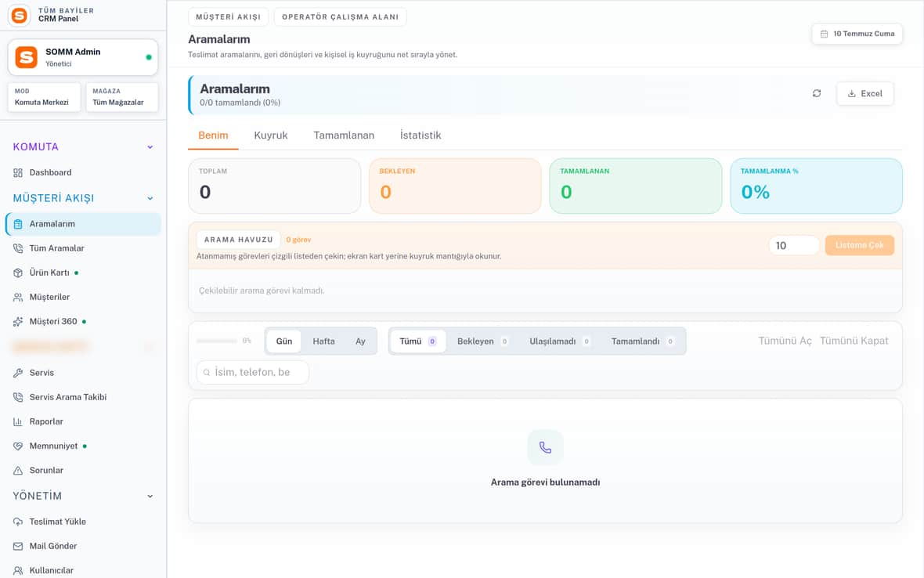Click the Kullanıcılar users icon
Image resolution: width=924 pixels, height=578 pixels.
tap(18, 571)
